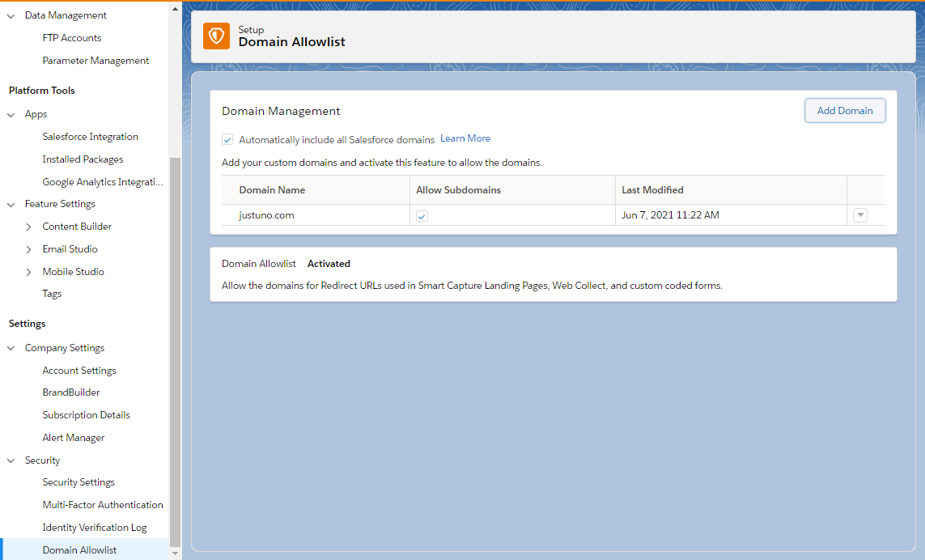Click the orange Domain Allowlist shield icon
The height and width of the screenshot is (560, 925).
216,36
